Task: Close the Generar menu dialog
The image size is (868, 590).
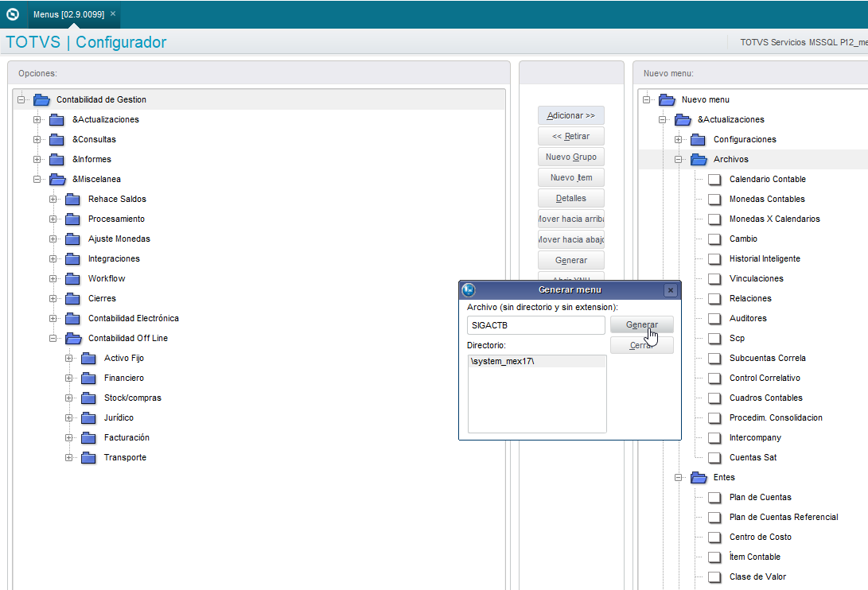Action: tap(671, 290)
